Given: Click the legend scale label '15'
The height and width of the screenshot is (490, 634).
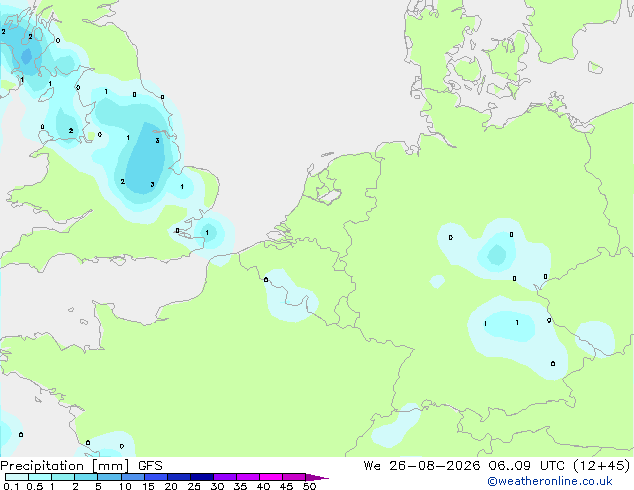Looking at the screenshot, I should click(x=148, y=486).
